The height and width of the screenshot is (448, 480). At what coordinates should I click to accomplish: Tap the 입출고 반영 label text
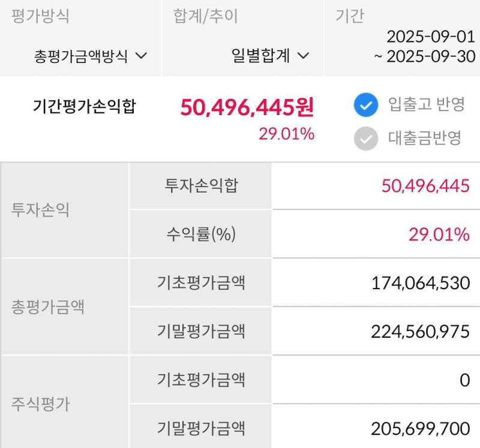click(426, 105)
